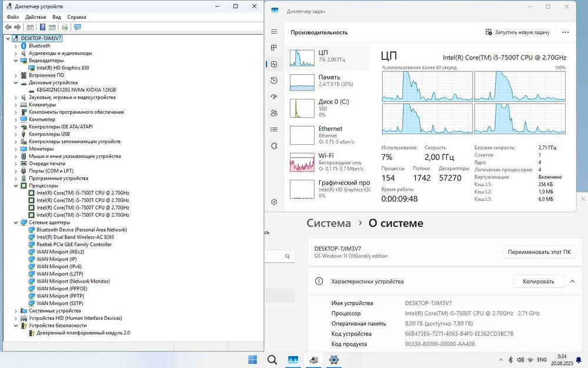Click the Settings search field magnifier

pyautogui.click(x=288, y=257)
